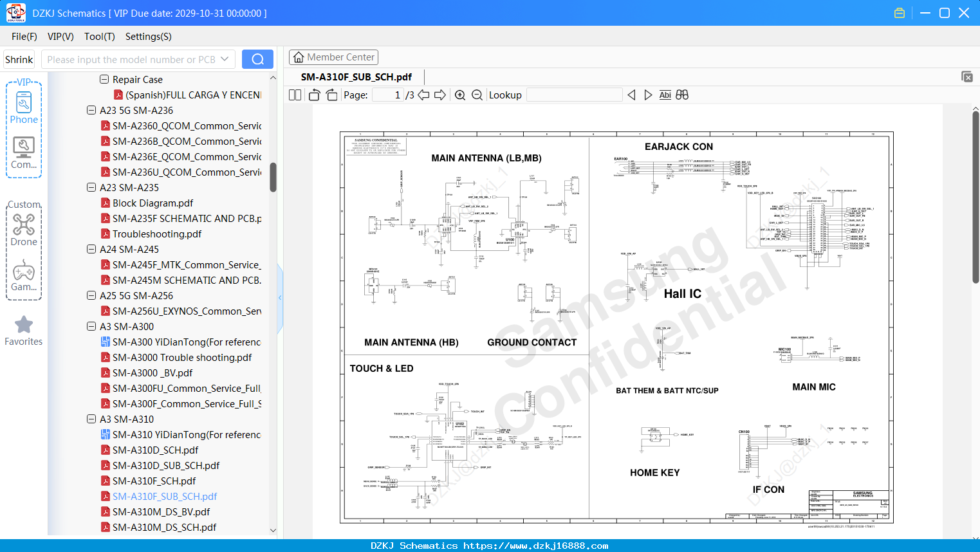Collapse the A24 SM-A245 group
The height and width of the screenshot is (552, 980).
click(x=91, y=249)
